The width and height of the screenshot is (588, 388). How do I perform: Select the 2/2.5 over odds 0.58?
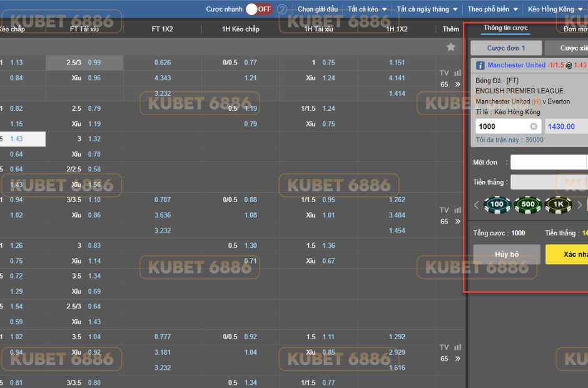pos(94,169)
